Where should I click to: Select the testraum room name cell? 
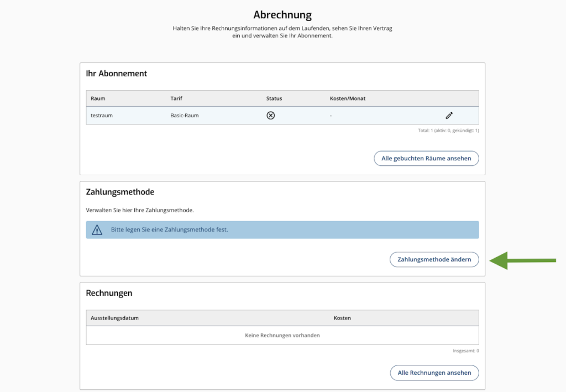click(x=102, y=116)
